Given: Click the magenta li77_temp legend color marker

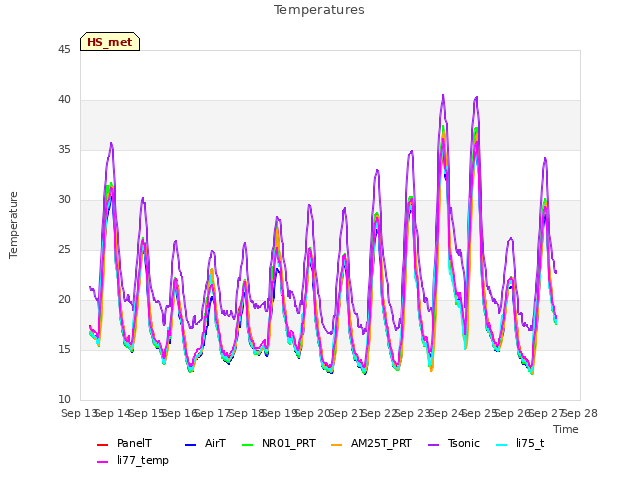Looking at the screenshot, I should click(102, 462).
